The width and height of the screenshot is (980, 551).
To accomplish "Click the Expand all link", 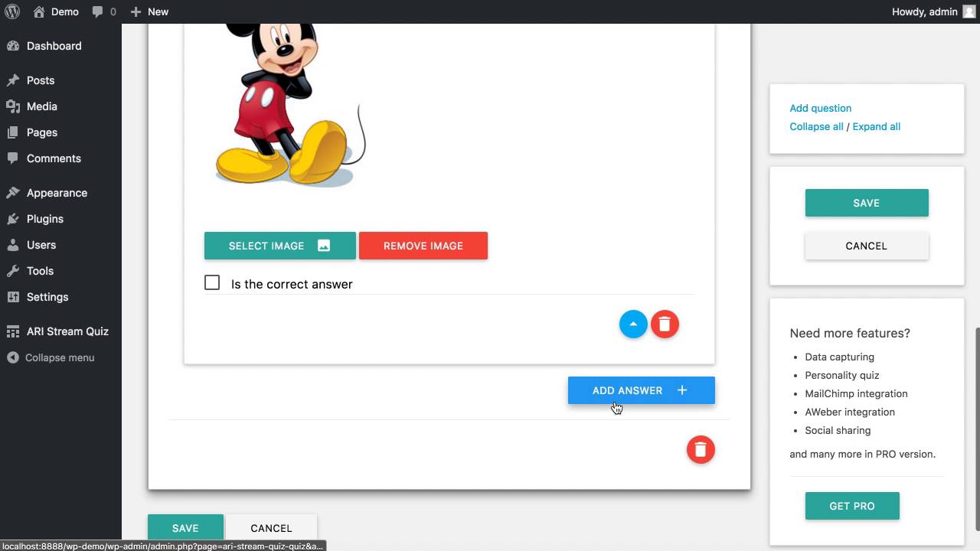I will [877, 126].
